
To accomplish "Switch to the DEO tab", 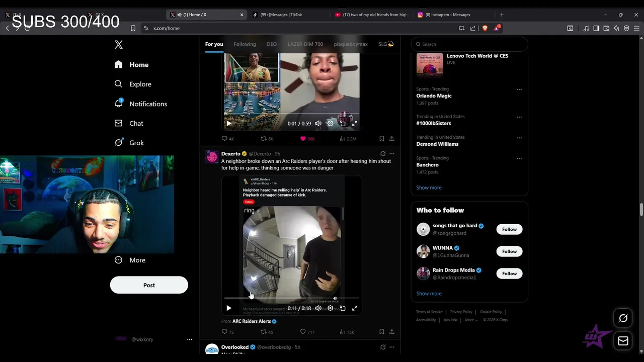I will point(272,44).
